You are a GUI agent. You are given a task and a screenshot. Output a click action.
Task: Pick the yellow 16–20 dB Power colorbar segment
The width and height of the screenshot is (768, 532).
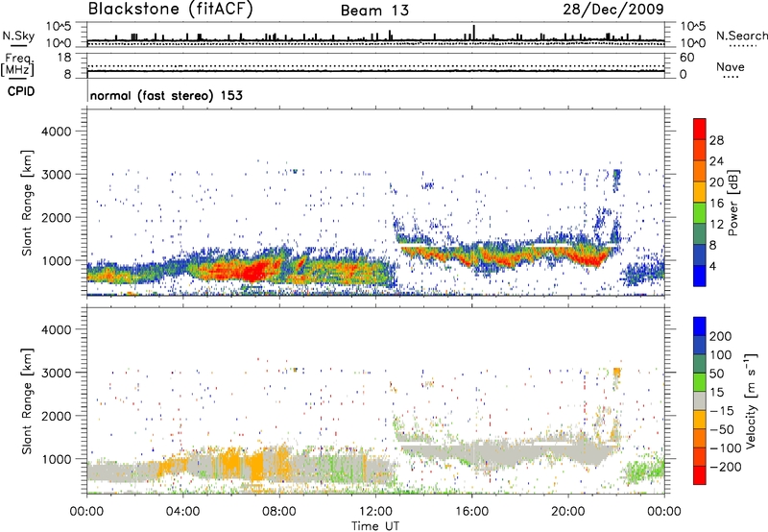700,191
